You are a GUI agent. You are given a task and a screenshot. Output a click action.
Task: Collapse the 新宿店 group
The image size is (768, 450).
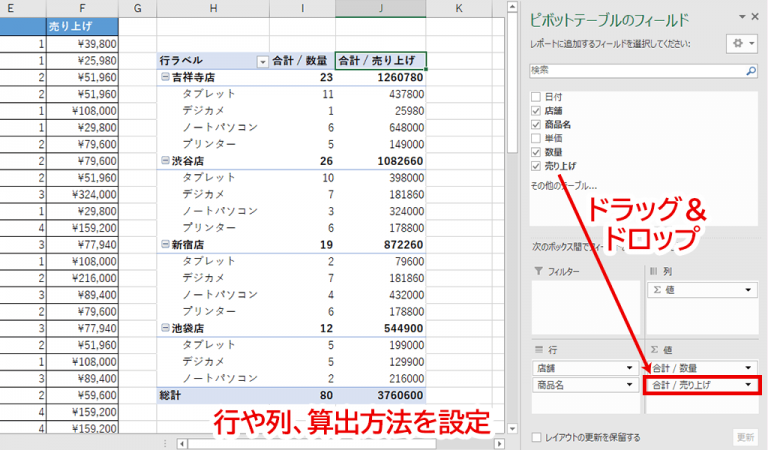pos(165,244)
